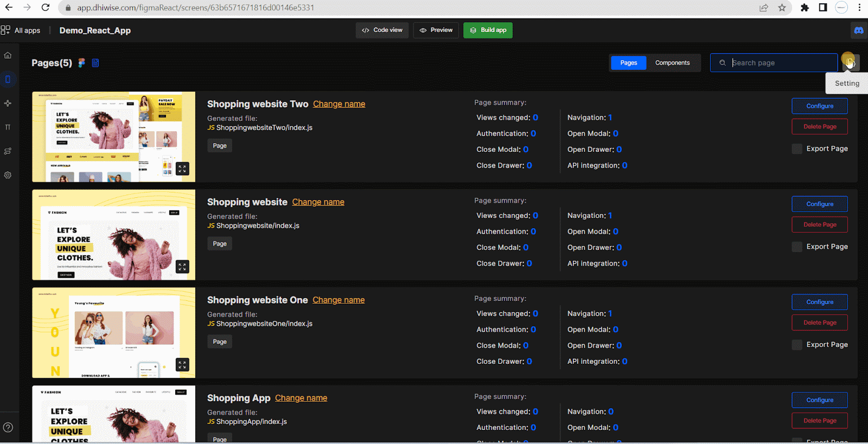Click the help question mark icon
The image size is (868, 444).
pyautogui.click(x=8, y=427)
